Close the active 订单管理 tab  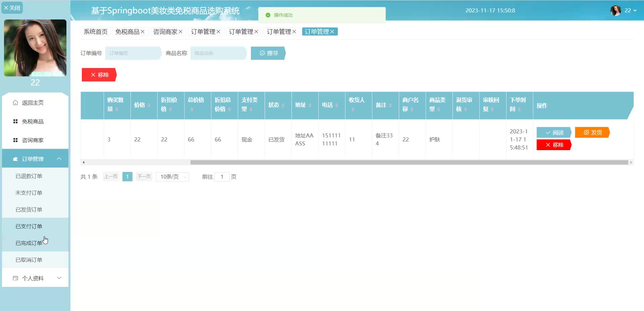[x=332, y=32]
